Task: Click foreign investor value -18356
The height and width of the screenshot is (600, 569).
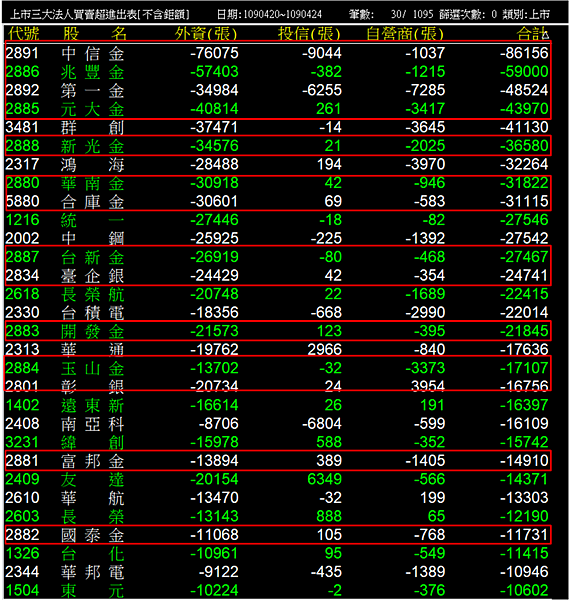Action: coord(214,312)
